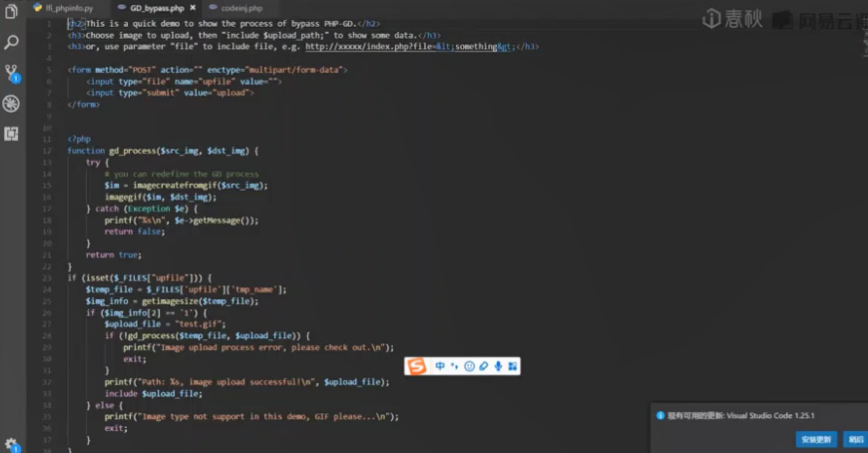Click the h3 'Choose image to upload' line
The height and width of the screenshot is (453, 868).
[x=254, y=35]
